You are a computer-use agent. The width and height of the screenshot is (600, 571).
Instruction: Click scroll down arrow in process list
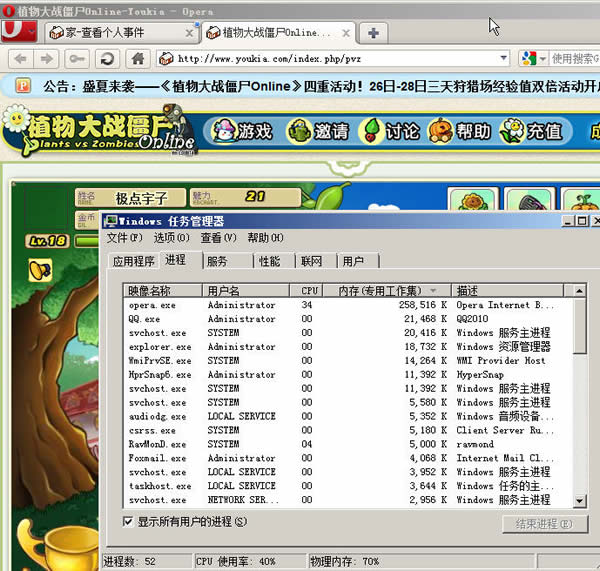click(x=579, y=501)
